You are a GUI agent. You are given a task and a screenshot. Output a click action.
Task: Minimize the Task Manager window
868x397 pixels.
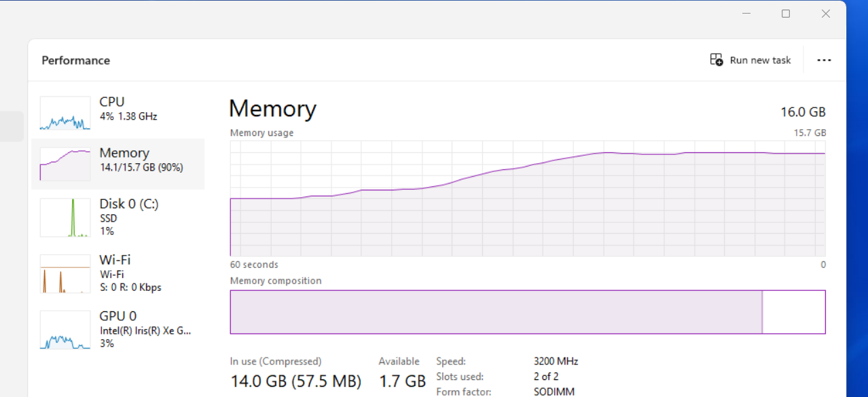[x=746, y=14]
